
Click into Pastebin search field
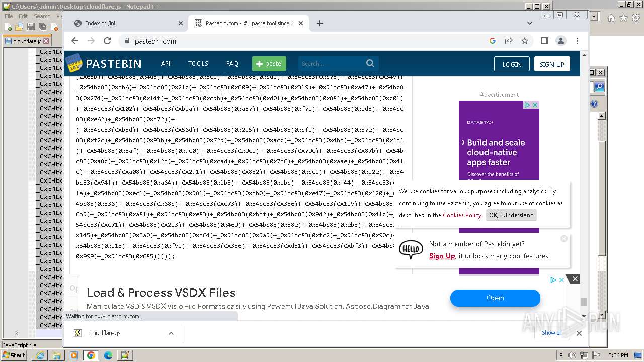click(x=332, y=64)
